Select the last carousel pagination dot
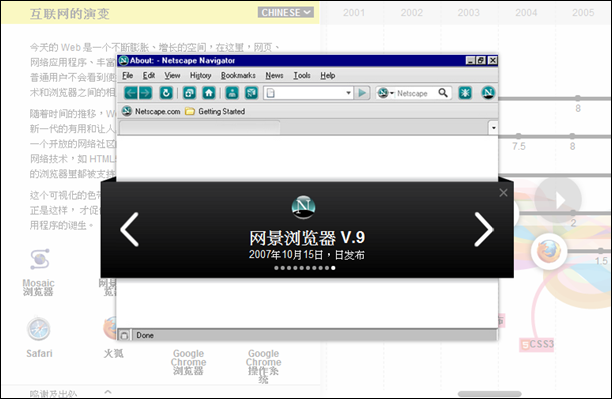The width and height of the screenshot is (612, 399). tap(333, 268)
